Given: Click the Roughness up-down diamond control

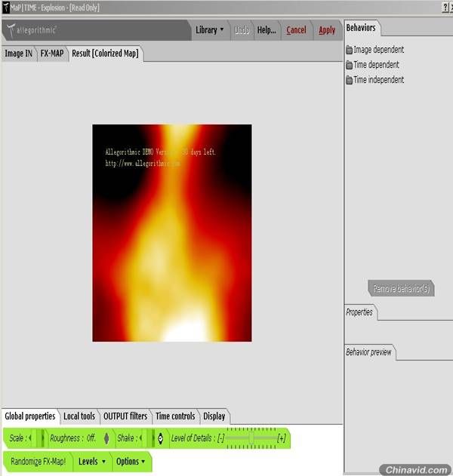Looking at the screenshot, I should click(x=106, y=438).
